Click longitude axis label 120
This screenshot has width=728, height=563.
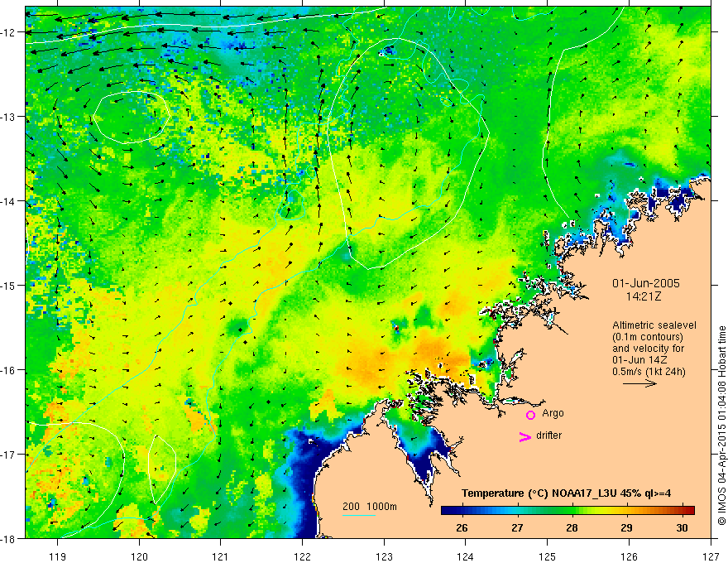coord(139,556)
